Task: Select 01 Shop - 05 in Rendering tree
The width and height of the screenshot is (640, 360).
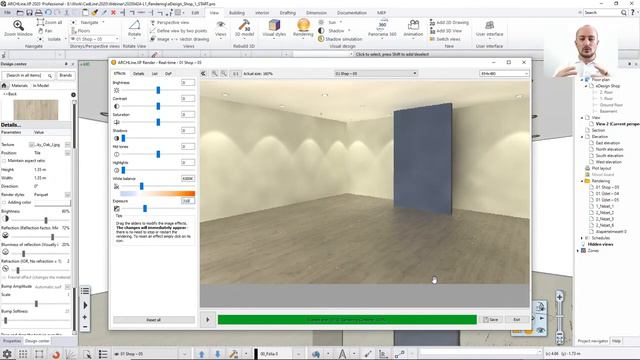Action: [607, 187]
